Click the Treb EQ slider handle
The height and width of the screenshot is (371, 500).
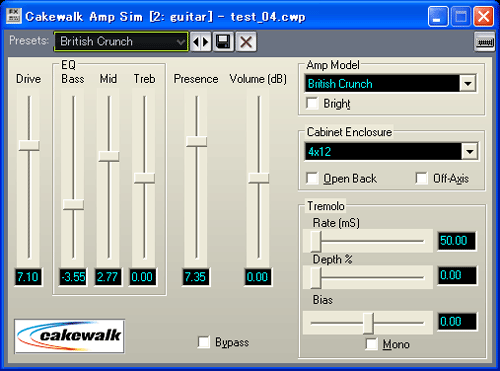tap(144, 178)
